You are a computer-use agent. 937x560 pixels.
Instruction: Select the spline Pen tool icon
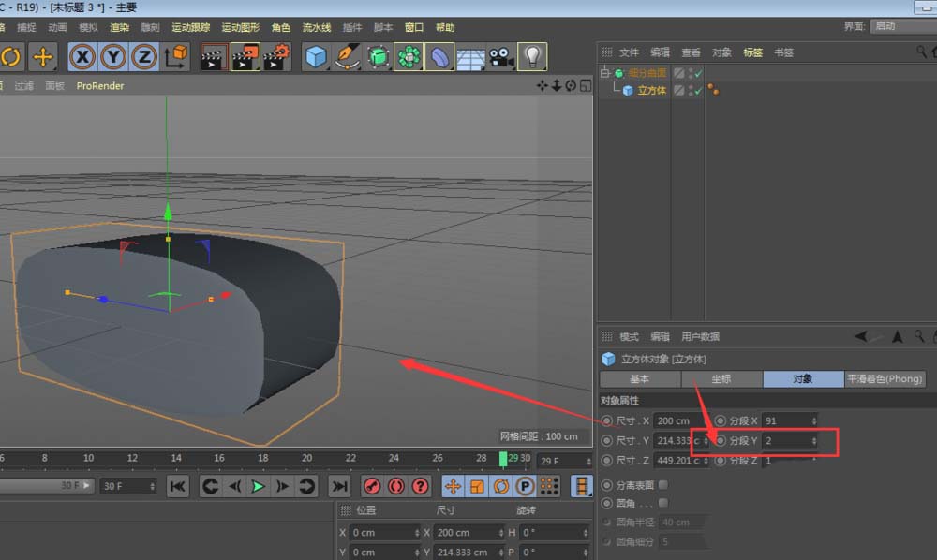coord(346,58)
